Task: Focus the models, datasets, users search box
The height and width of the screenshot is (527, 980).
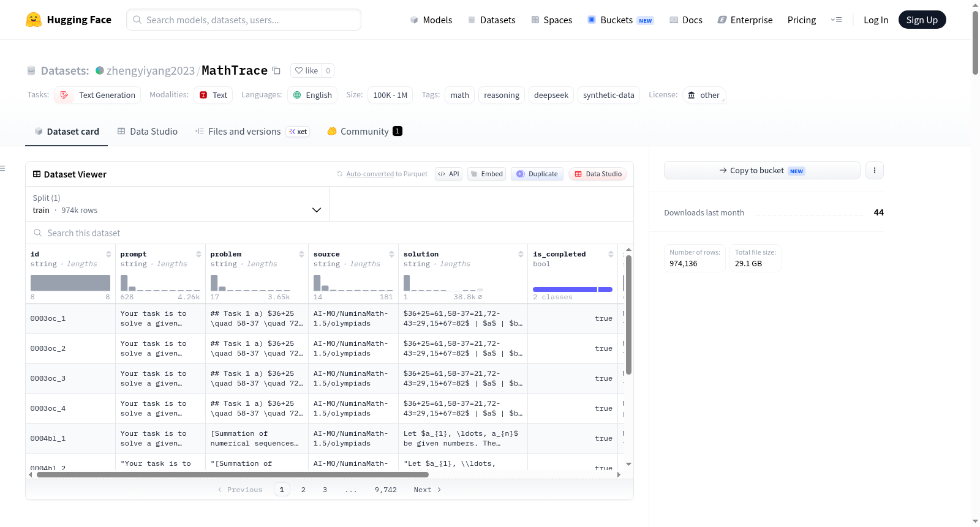Action: pyautogui.click(x=244, y=20)
